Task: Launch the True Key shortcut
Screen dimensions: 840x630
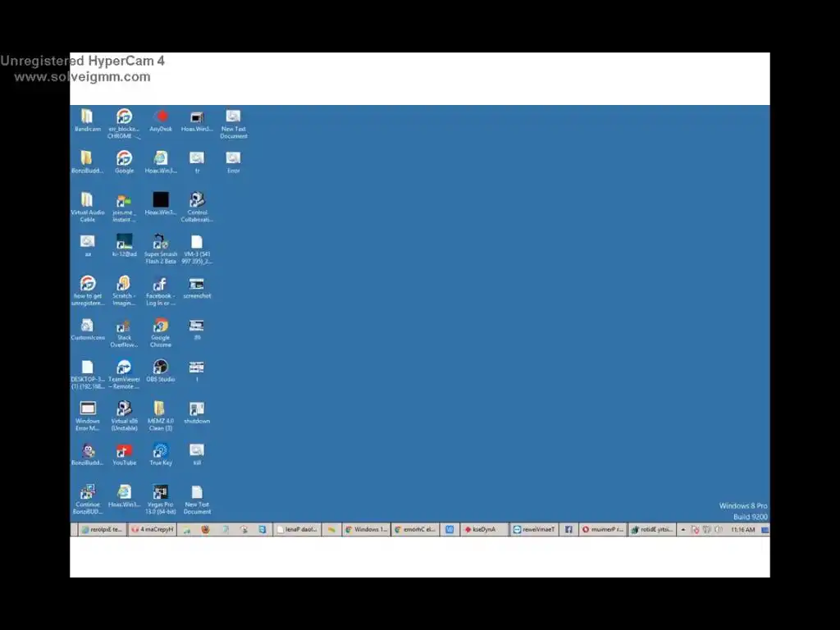Action: pos(161,454)
